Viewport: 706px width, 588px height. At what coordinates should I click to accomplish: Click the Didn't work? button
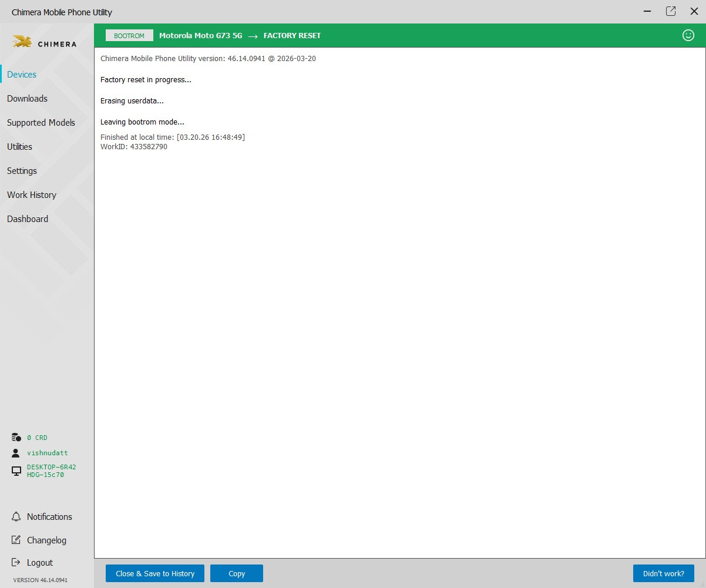(664, 573)
